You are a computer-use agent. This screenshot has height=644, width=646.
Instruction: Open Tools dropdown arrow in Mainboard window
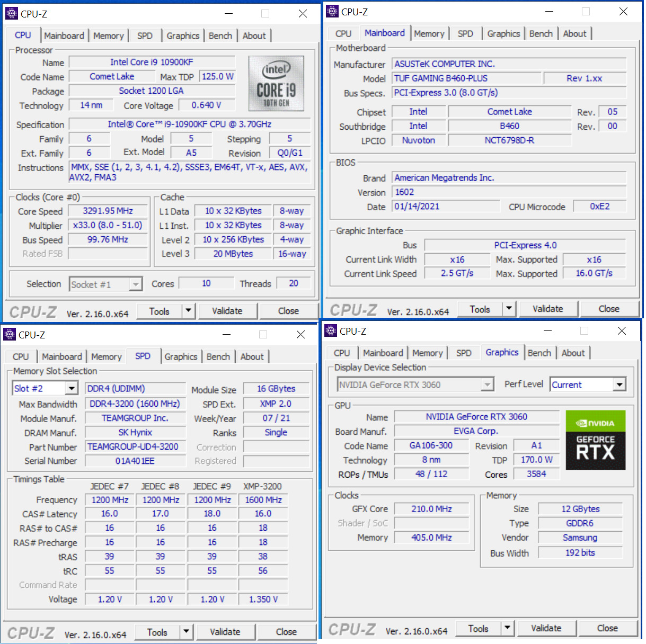tap(509, 309)
